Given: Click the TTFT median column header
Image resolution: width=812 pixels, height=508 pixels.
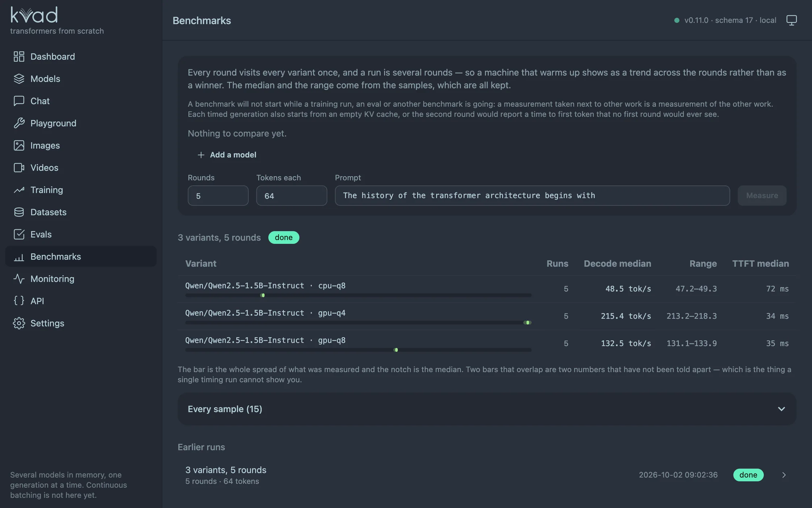Looking at the screenshot, I should click(x=761, y=263).
